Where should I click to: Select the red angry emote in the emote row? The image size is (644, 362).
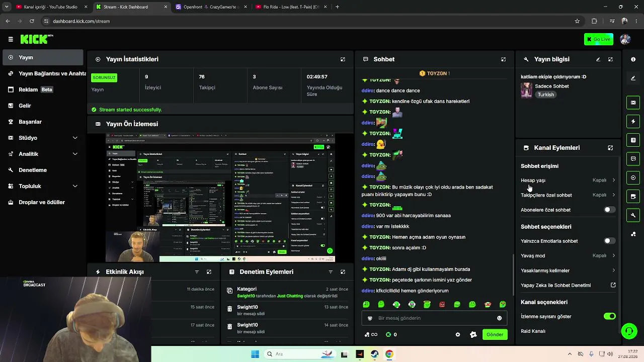coord(442,304)
